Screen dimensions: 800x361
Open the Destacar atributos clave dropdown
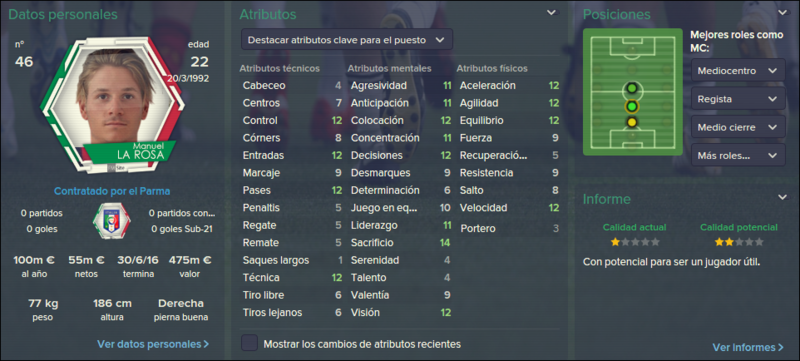coord(346,39)
